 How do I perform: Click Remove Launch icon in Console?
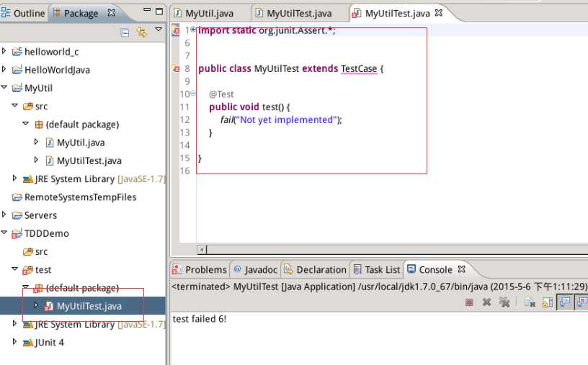(x=486, y=302)
